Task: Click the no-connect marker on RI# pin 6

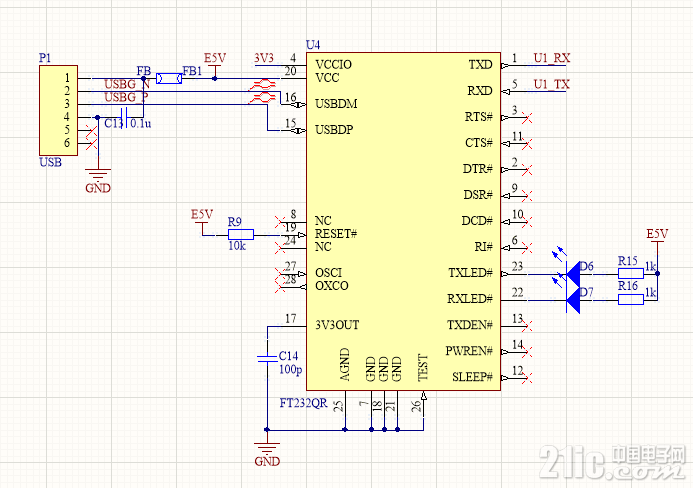Action: (x=527, y=248)
